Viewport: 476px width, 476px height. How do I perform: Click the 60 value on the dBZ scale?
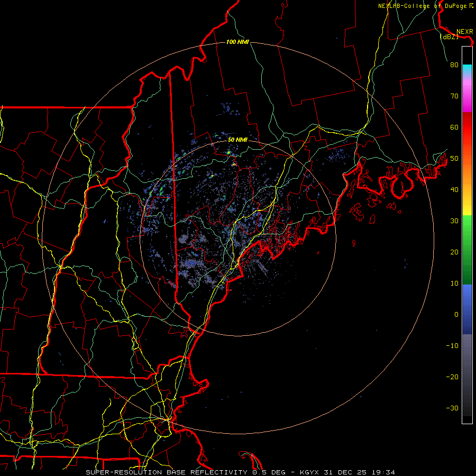pyautogui.click(x=454, y=127)
